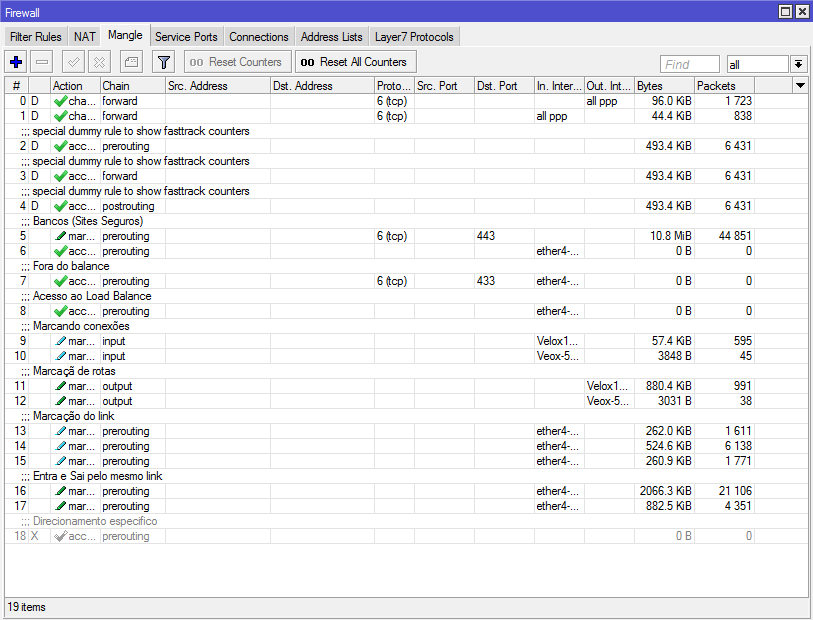Maximize the Firewall window
813x620 pixels.
pos(786,11)
